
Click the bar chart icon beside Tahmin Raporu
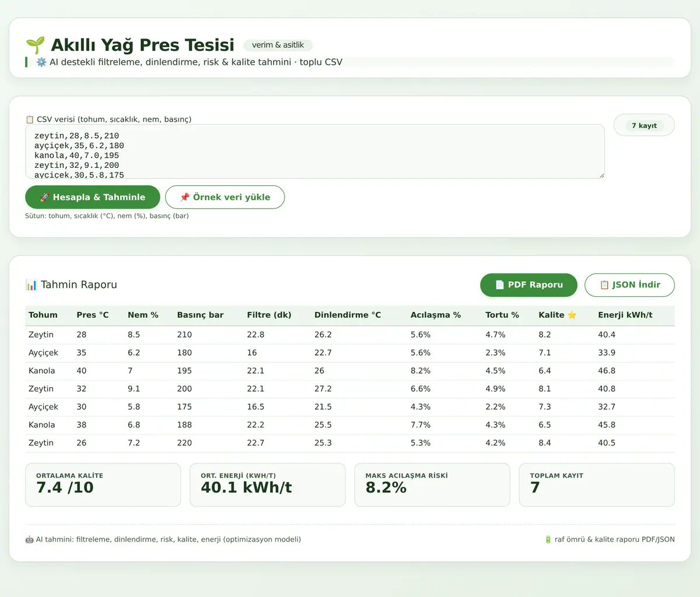click(31, 285)
